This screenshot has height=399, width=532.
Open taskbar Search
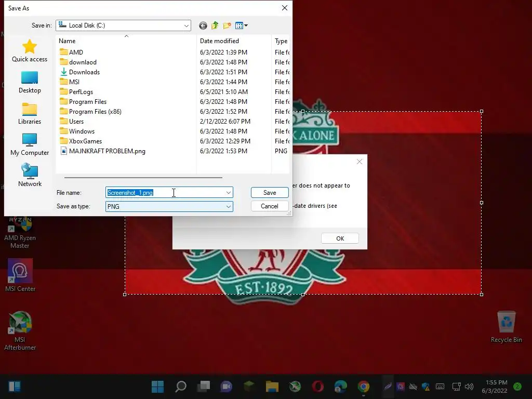point(180,387)
